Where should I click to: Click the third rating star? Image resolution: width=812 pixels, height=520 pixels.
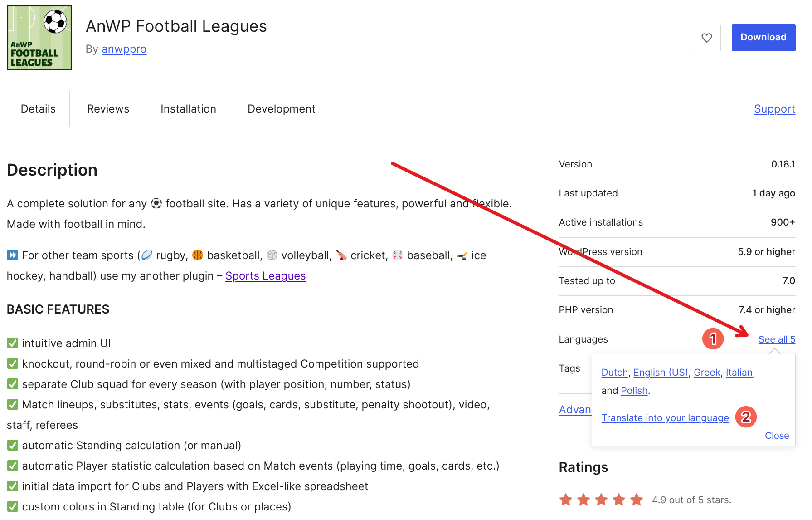pos(601,500)
